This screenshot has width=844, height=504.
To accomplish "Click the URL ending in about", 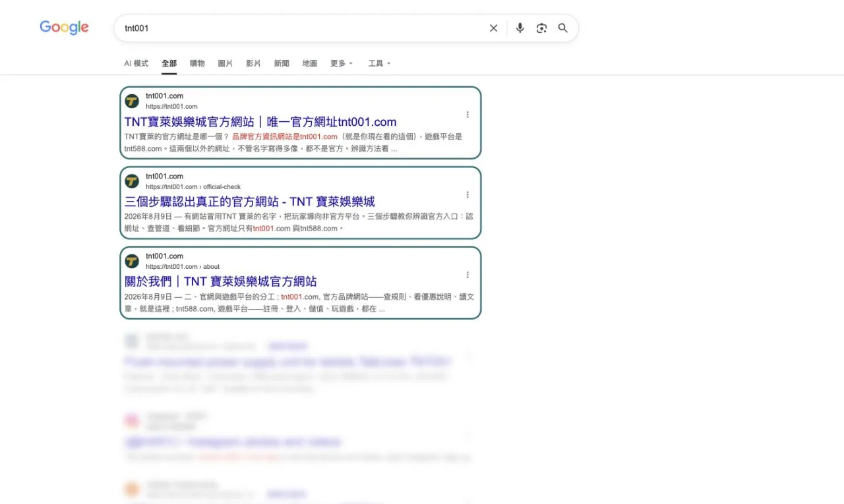I will pos(183,267).
